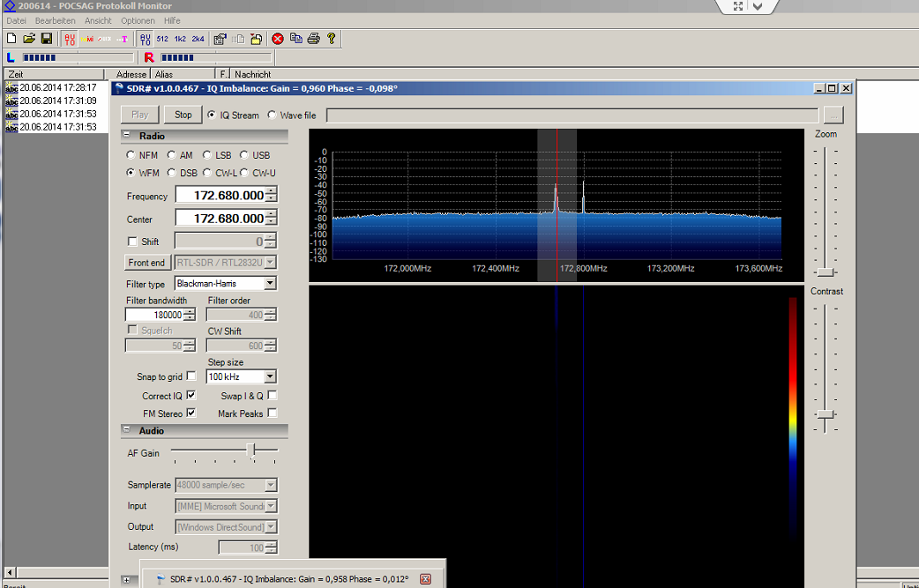Screen dimensions: 919x588
Task: Click the Open folder toolbar icon
Action: [x=29, y=39]
